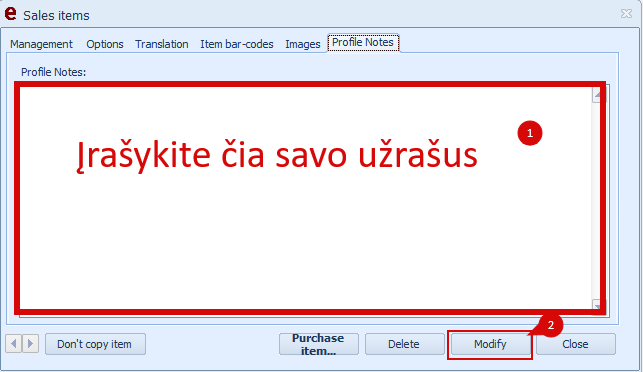Open the Item bar-codes tab

[x=237, y=44]
